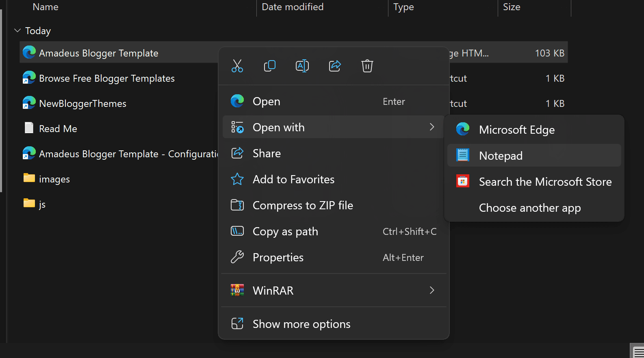Select the Browse Free Blogger Templates name
The image size is (644, 358).
coord(107,78)
